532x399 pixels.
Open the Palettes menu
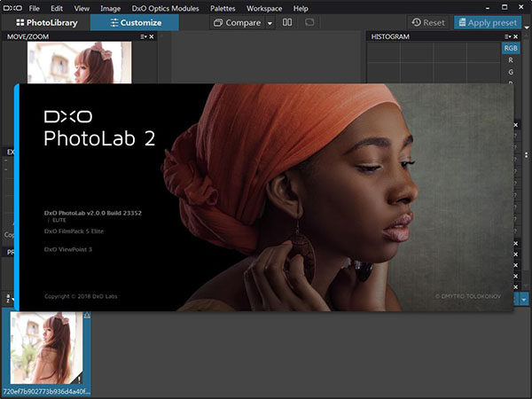pyautogui.click(x=223, y=9)
